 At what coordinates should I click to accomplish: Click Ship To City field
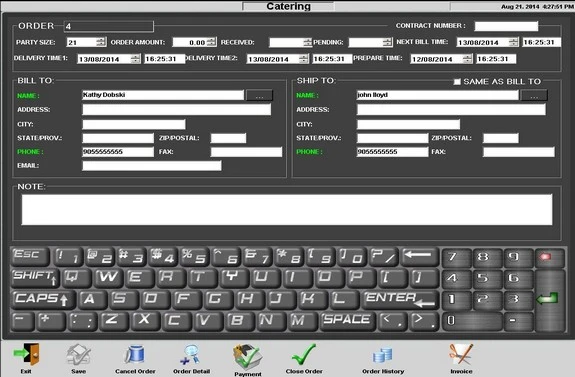click(409, 124)
